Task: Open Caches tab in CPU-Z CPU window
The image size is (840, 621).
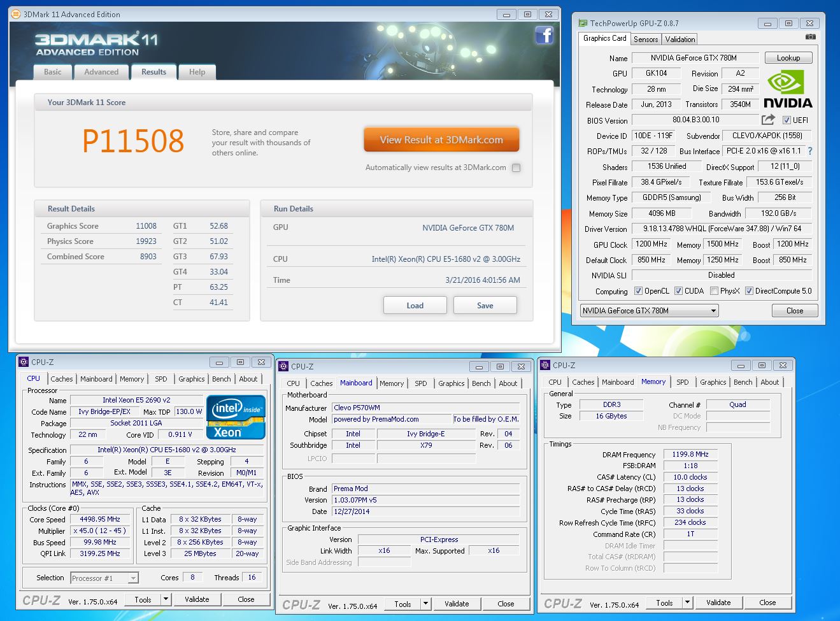Action: (62, 379)
